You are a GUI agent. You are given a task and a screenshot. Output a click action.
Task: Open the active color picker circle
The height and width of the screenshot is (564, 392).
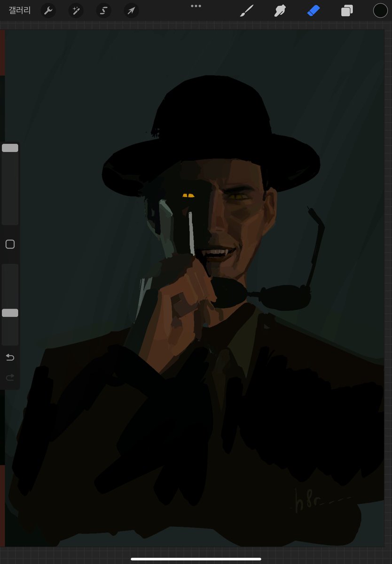click(x=380, y=10)
